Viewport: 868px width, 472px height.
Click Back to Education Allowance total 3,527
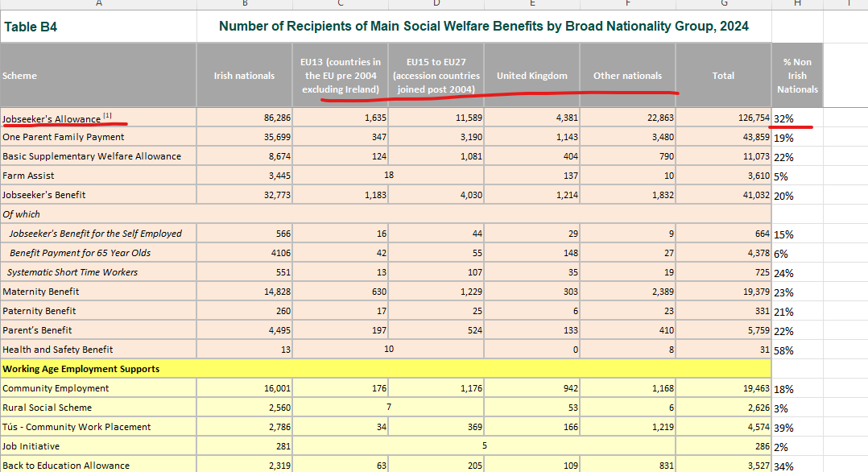[724, 466]
